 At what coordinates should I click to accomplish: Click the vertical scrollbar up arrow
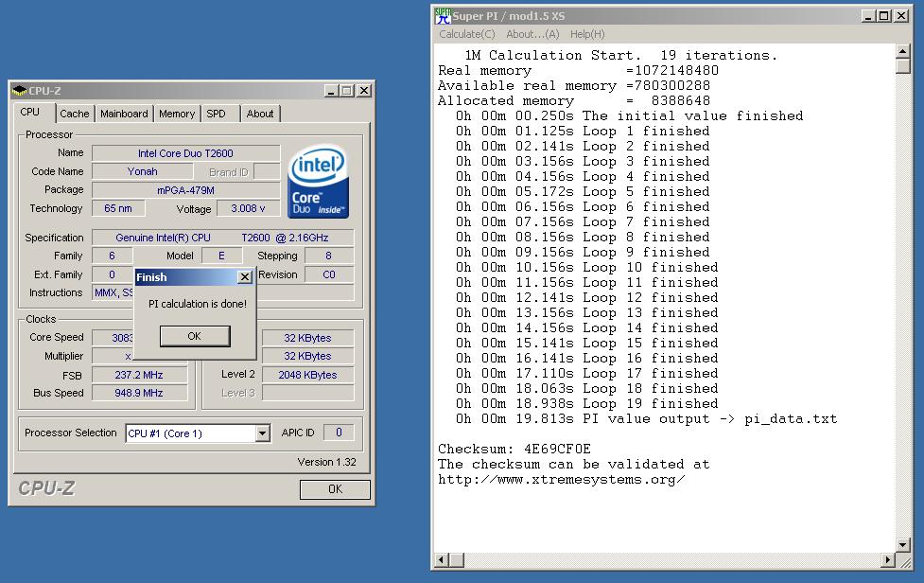[903, 51]
